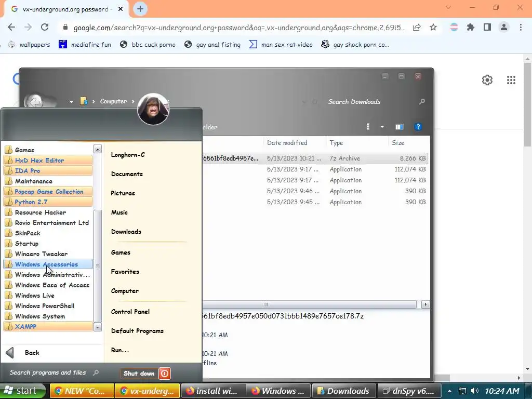Open Downloads from start menu
This screenshot has height=399, width=532.
coord(126,232)
